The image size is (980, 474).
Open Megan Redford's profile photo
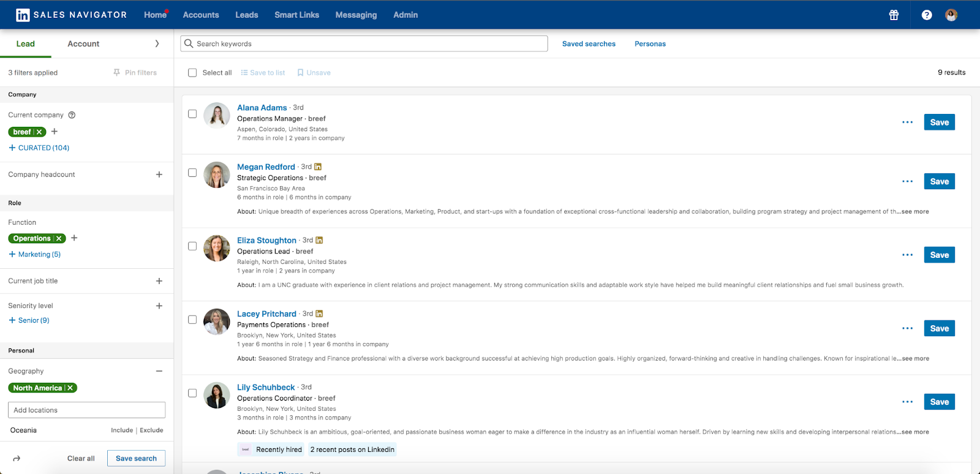(217, 175)
